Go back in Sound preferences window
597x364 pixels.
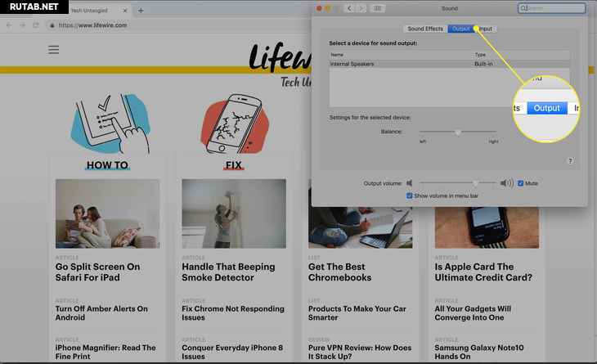(349, 8)
